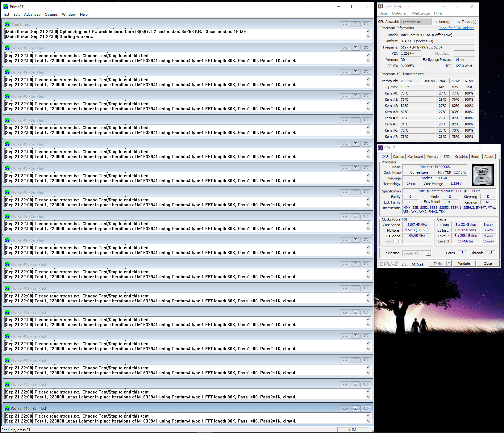Close the Worker #3 child window
504x433 pixels.
(x=366, y=96)
